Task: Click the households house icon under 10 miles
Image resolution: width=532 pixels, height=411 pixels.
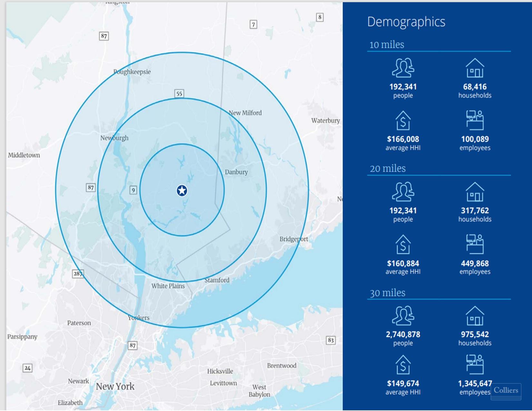Action: click(475, 68)
